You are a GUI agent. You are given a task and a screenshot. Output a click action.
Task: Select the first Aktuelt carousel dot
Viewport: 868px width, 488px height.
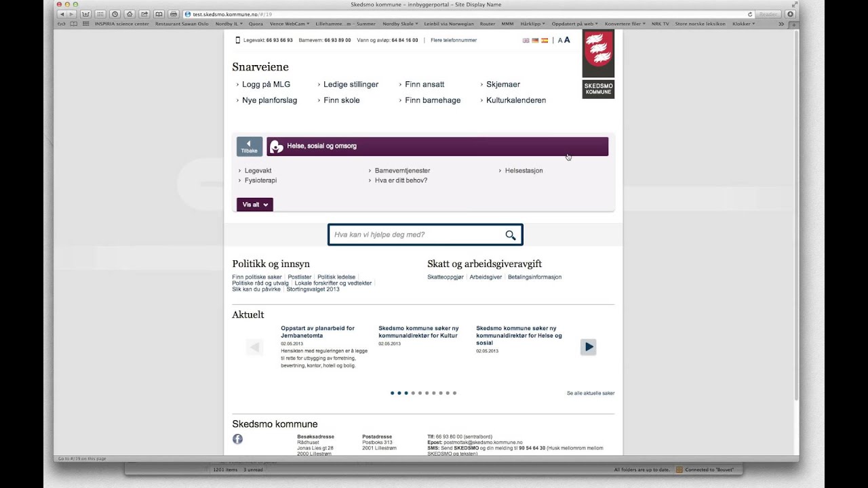(392, 393)
